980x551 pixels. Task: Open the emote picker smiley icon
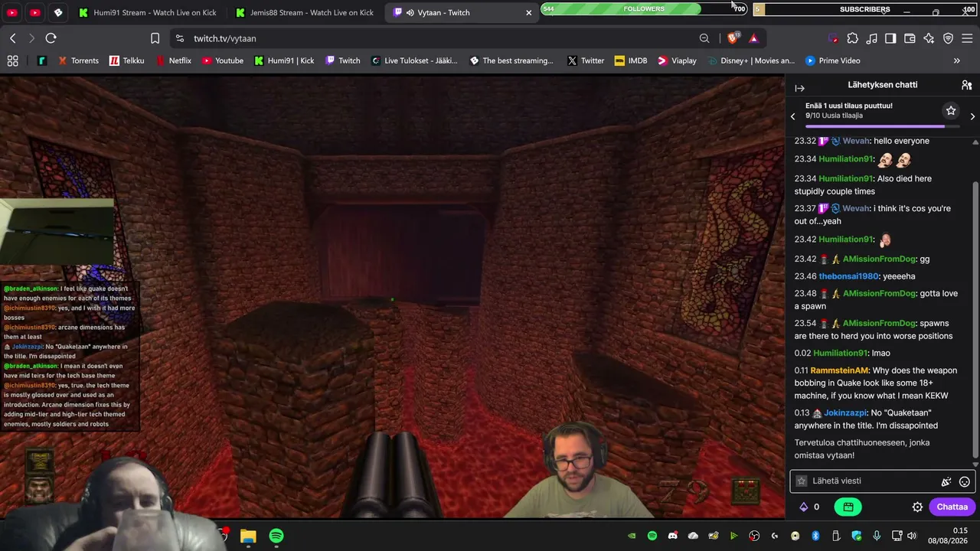(x=965, y=481)
